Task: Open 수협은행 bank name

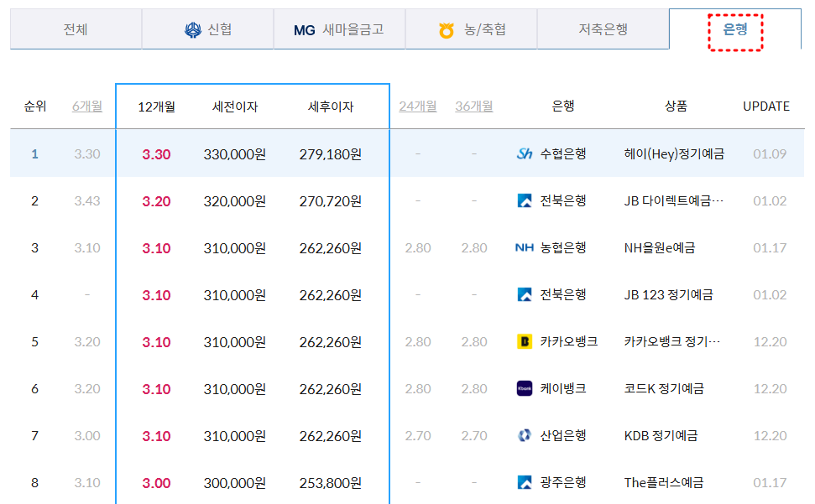Action: [563, 153]
